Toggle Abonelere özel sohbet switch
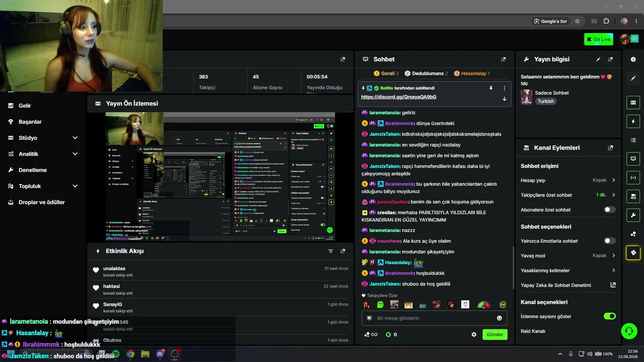This screenshot has width=644, height=362. click(x=609, y=210)
